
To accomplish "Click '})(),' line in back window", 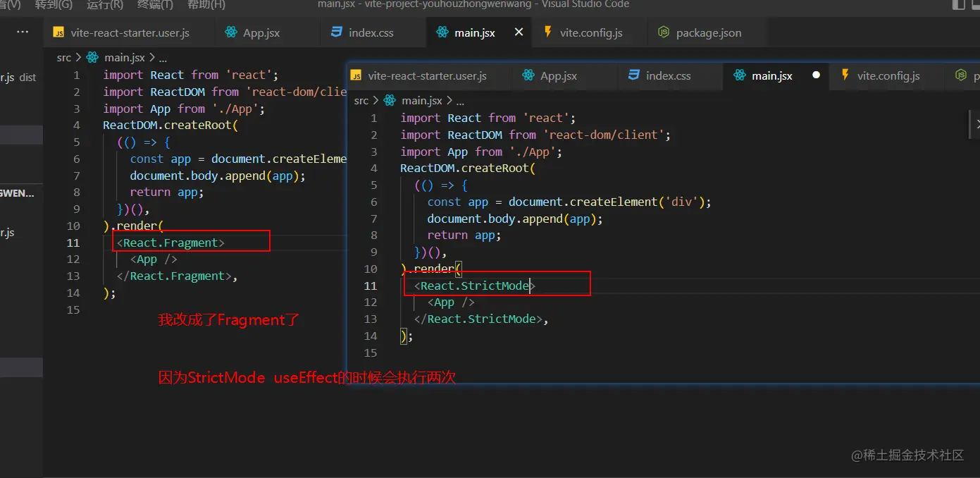I will pyautogui.click(x=133, y=209).
